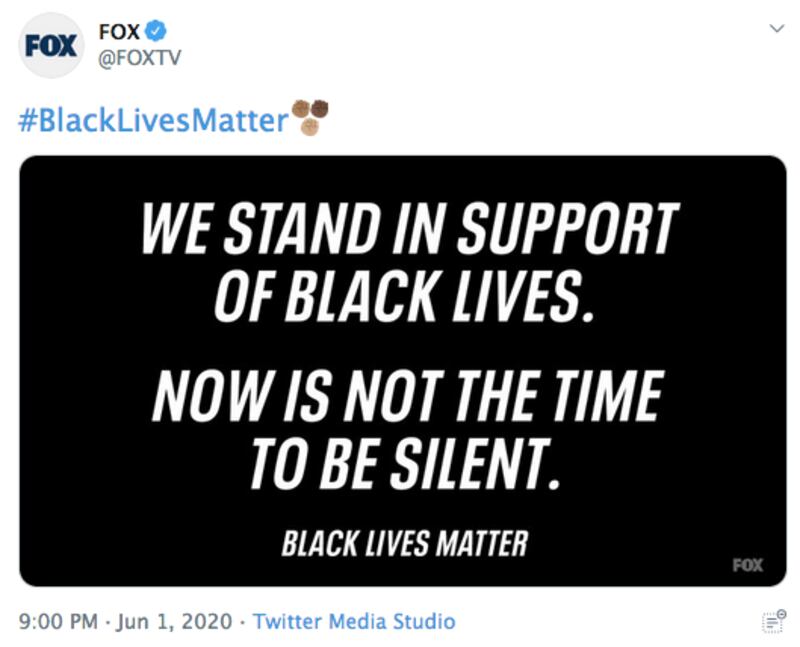Expand the tweet options chevron
Viewport: 800px width, 647px height.
(775, 29)
